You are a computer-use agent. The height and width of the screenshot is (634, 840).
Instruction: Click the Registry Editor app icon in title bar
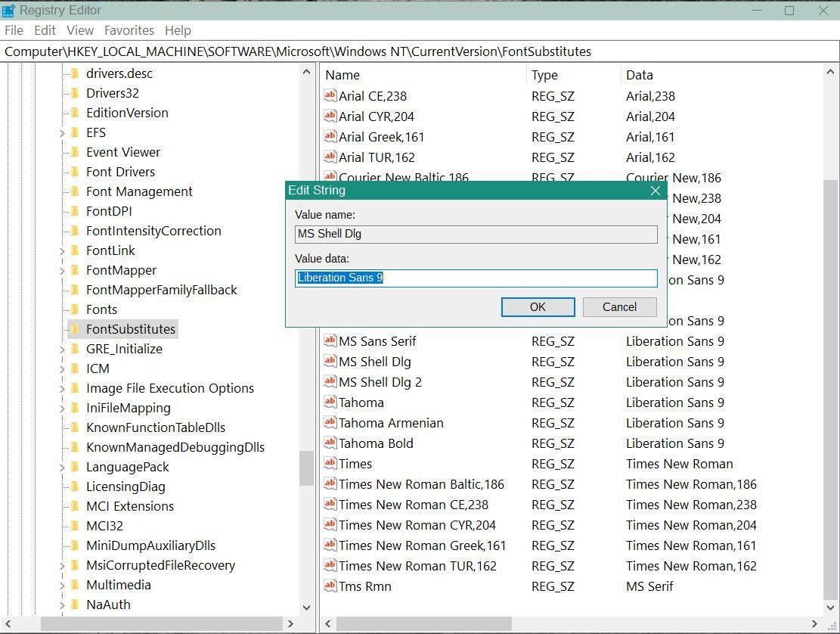tap(8, 10)
